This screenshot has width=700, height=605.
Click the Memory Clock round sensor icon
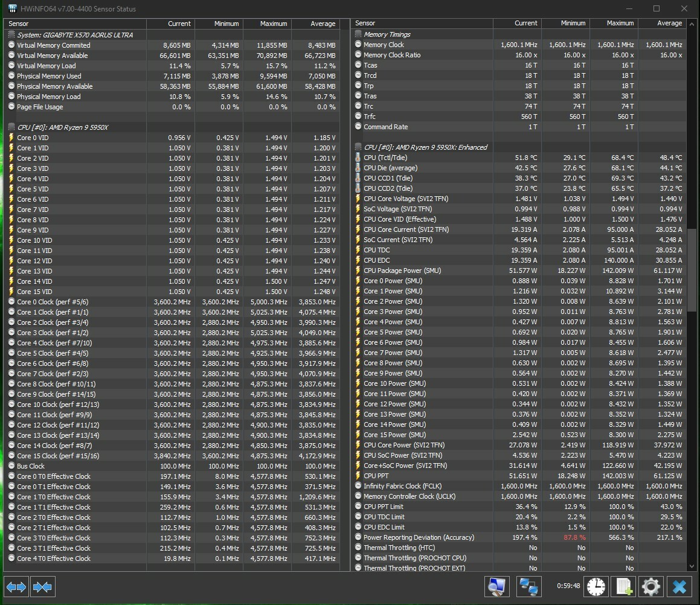358,45
